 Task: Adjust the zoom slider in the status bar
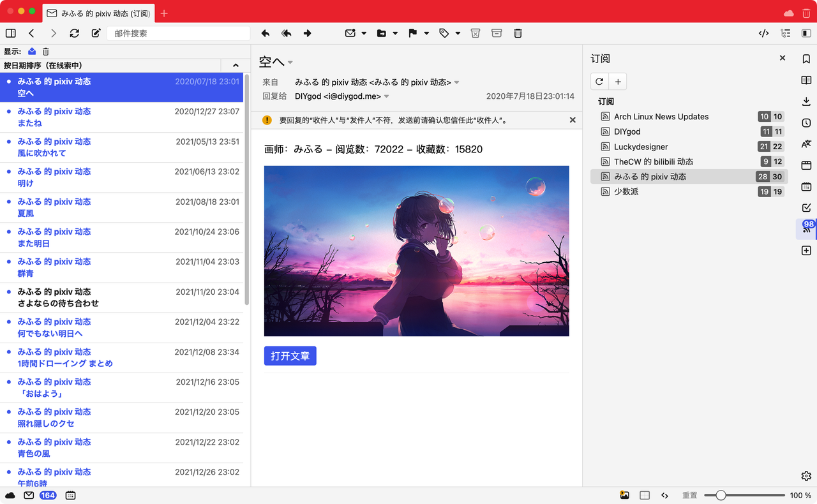click(721, 495)
